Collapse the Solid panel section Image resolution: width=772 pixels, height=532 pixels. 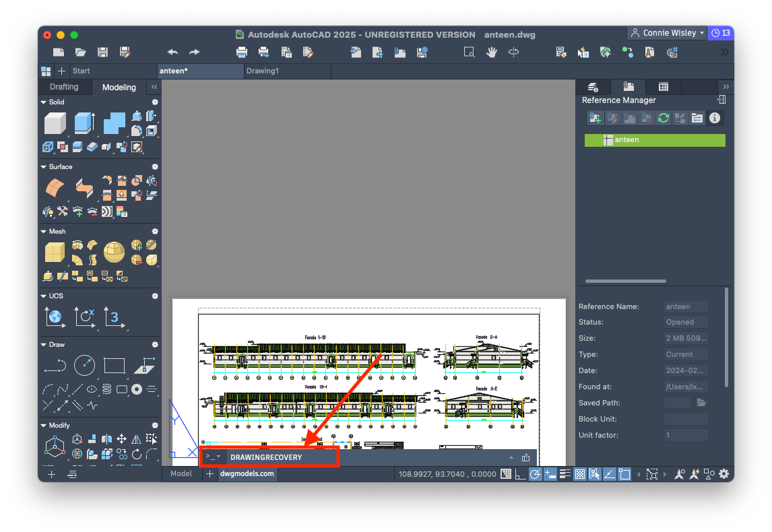44,102
